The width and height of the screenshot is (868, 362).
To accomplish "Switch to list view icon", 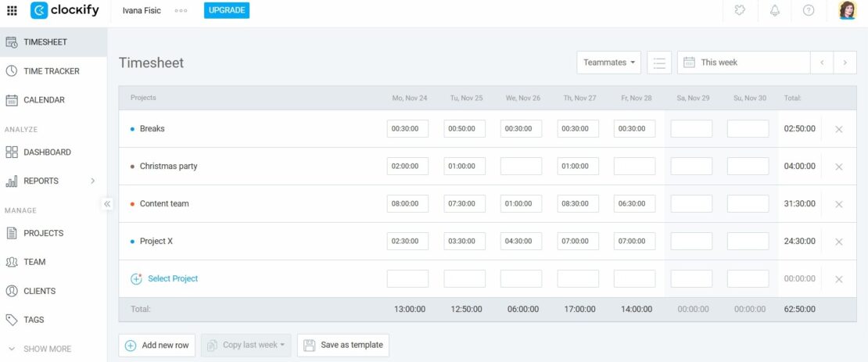I will [x=658, y=63].
